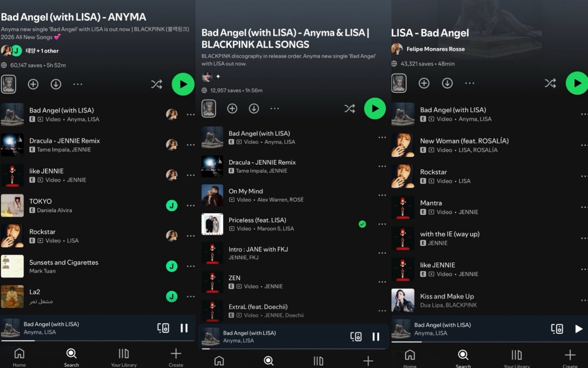
Task: Open Kiss and Make Up album thumbnail
Action: pyautogui.click(x=403, y=300)
